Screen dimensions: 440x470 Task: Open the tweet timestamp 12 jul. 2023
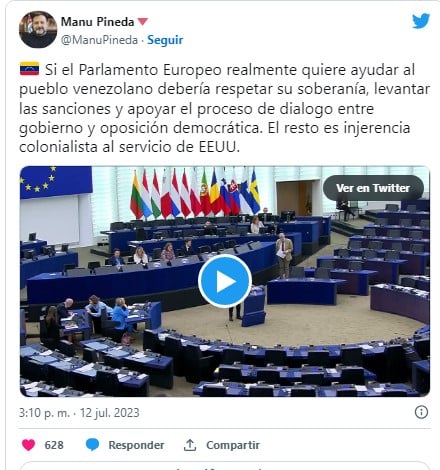coord(79,413)
